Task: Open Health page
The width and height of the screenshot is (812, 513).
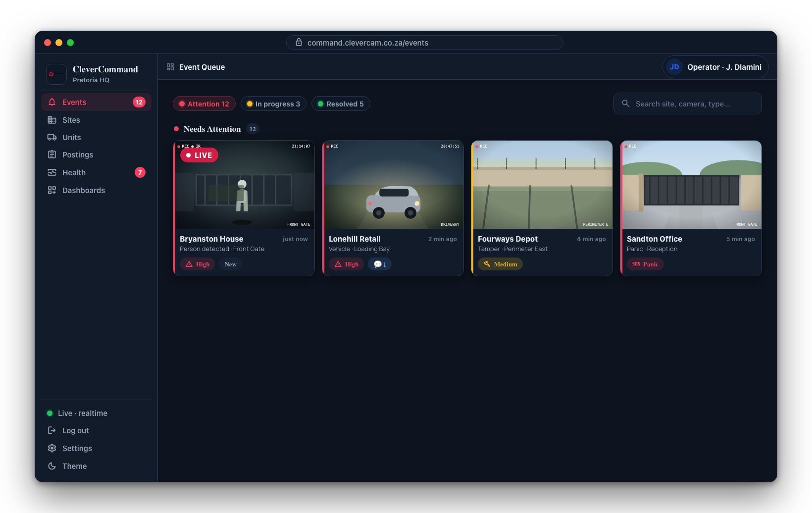Action: pos(96,172)
